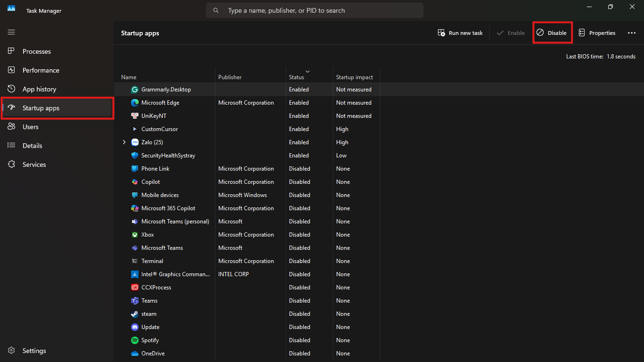The height and width of the screenshot is (362, 644).
Task: Open Task Manager Settings
Action: (57, 351)
